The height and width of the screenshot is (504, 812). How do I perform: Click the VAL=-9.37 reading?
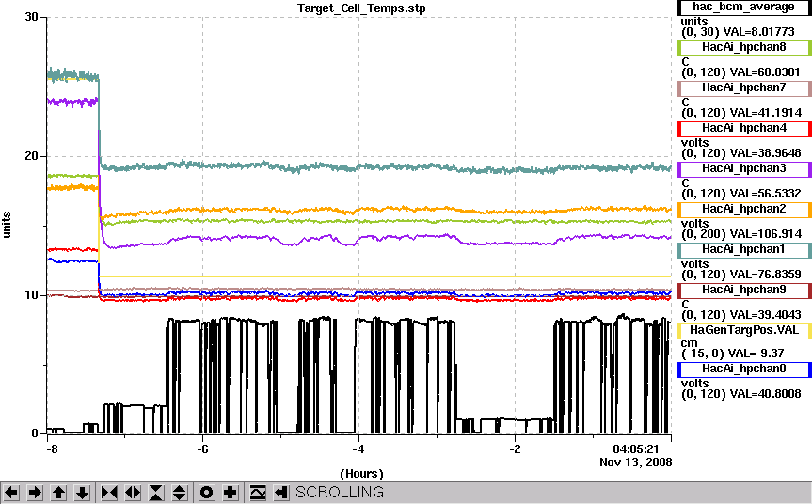click(755, 354)
